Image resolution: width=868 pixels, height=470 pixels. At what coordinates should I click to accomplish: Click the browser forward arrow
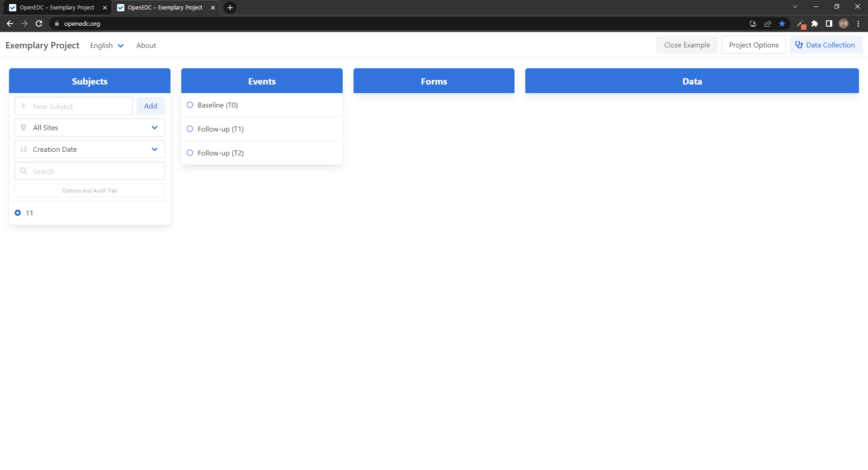pyautogui.click(x=24, y=23)
